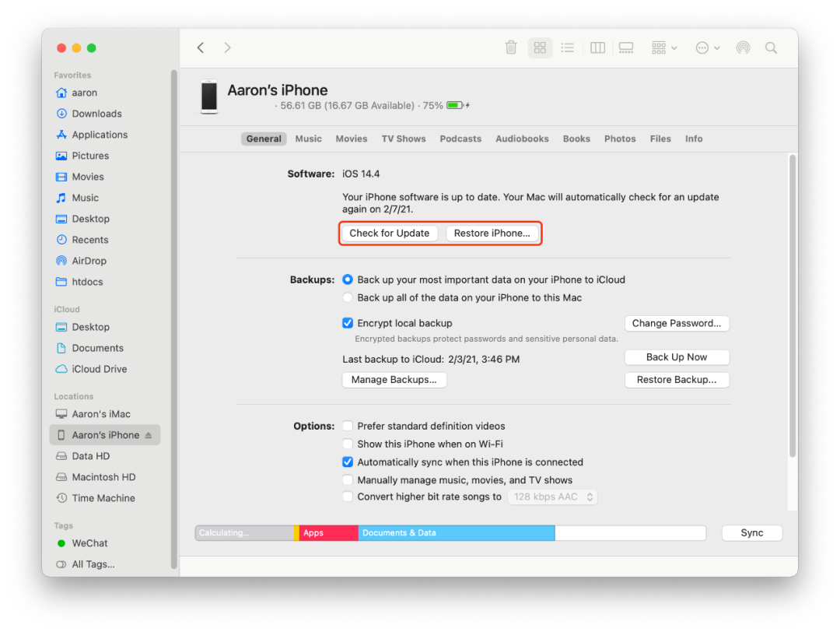Viewport: 840px width, 632px height.
Task: Select Back up all data to this Mac
Action: point(347,297)
